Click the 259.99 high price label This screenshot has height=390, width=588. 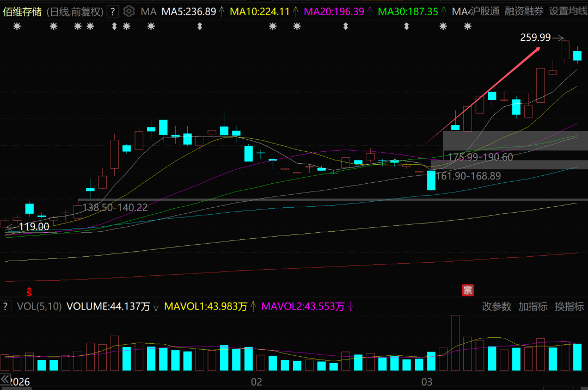(x=535, y=38)
